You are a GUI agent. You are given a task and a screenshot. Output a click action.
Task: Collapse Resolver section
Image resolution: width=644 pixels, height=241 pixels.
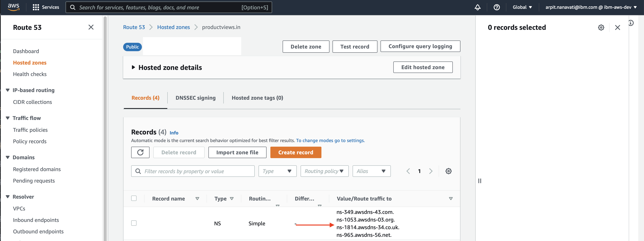coord(8,197)
